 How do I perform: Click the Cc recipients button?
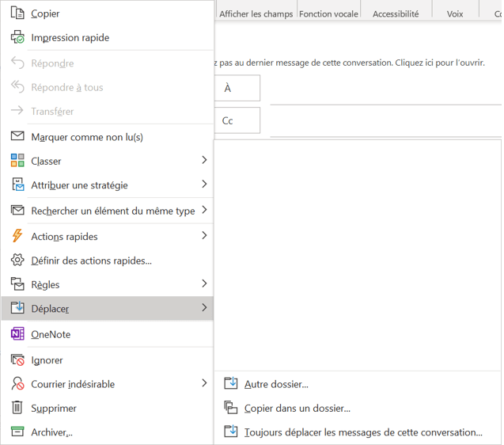tap(237, 120)
